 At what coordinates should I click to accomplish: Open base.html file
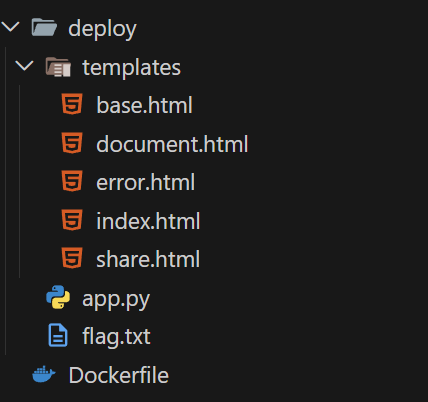pyautogui.click(x=144, y=105)
